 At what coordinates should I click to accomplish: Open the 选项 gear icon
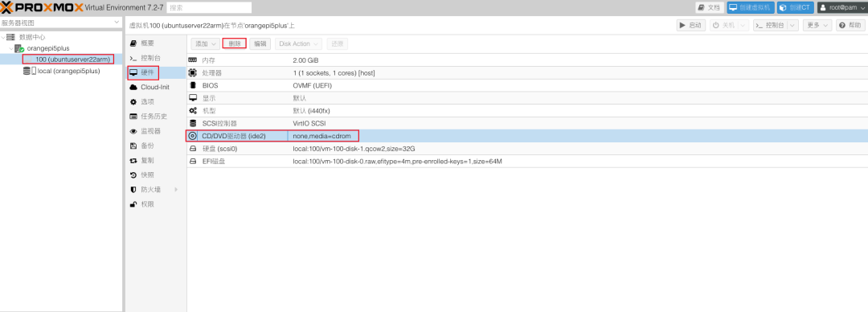[x=133, y=102]
